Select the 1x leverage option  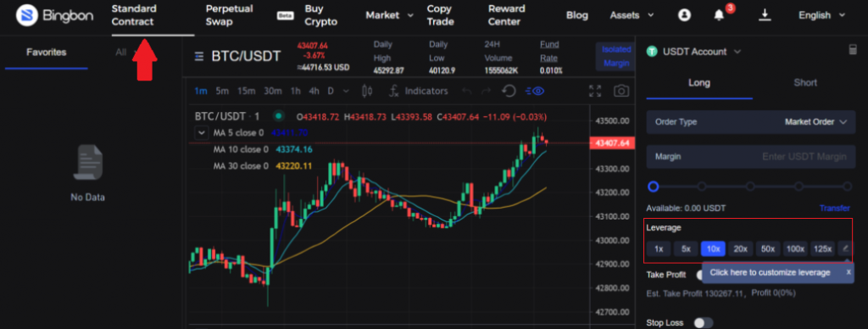(x=659, y=248)
